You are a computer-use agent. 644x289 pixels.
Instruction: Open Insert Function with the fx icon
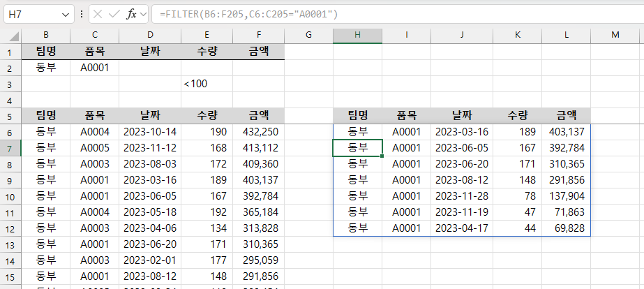(x=131, y=14)
